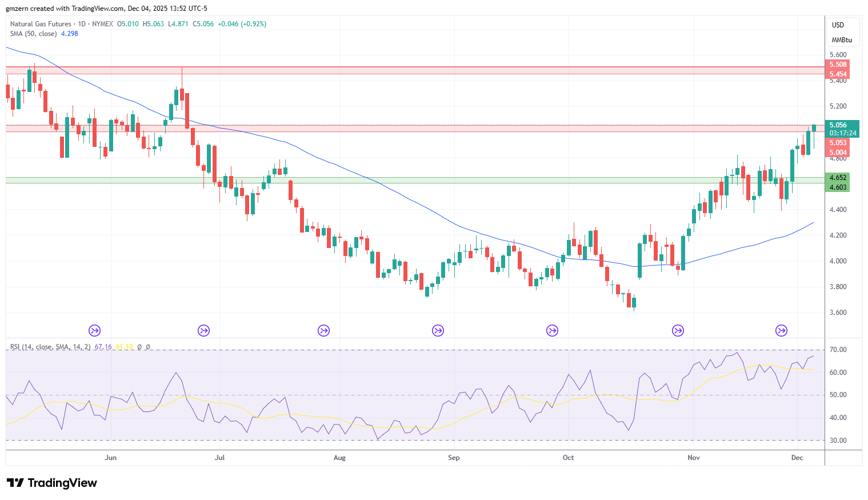Click the 5.454 resistance price label
Screen dimensions: 868x500
coord(838,74)
